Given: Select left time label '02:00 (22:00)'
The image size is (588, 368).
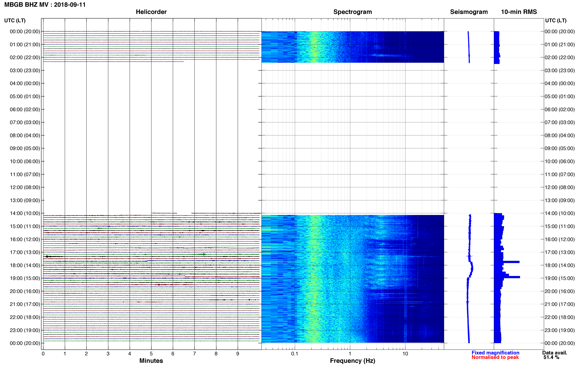Looking at the screenshot, I should [25, 57].
